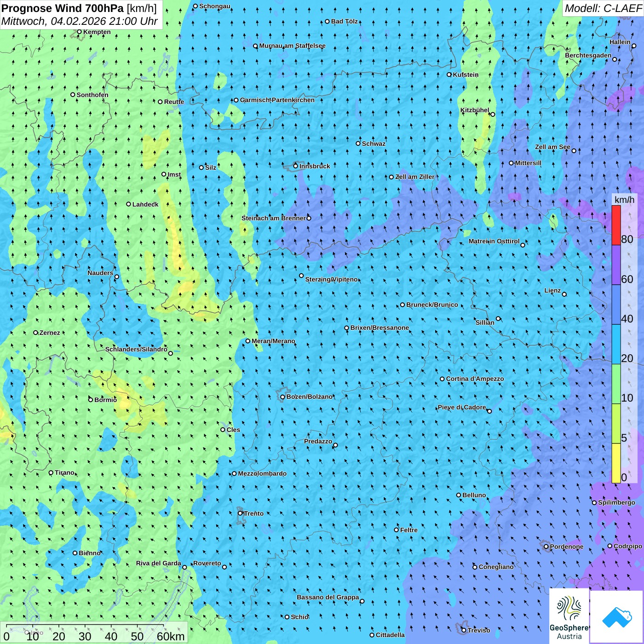Screen dimensions: 644x644
Task: Click the 'Schlanders/Silandro' label
Action: (136, 349)
